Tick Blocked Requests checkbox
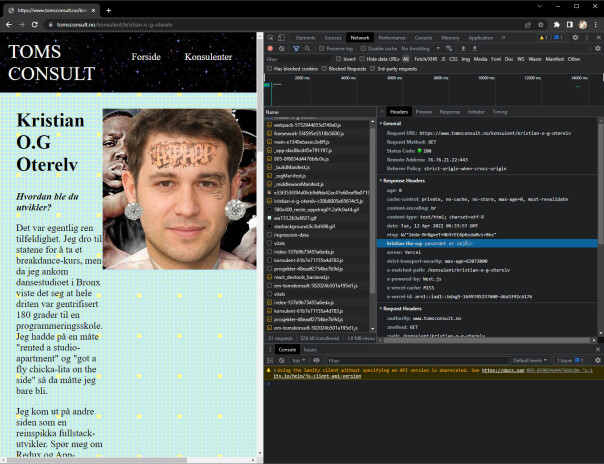604x464 pixels. [x=324, y=69]
